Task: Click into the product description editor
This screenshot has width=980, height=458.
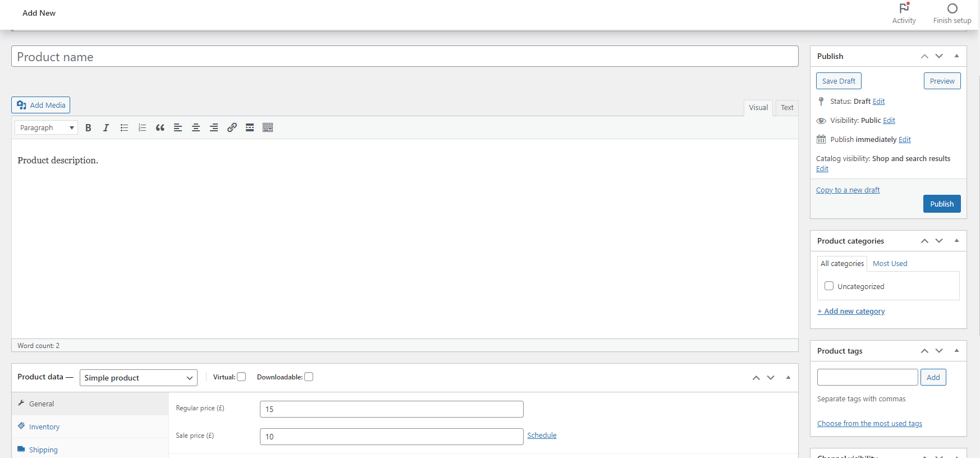Action: click(x=405, y=239)
